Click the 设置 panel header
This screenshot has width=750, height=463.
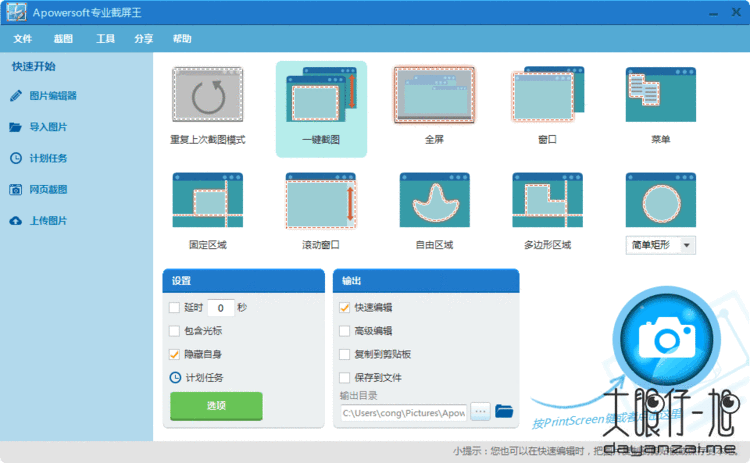pyautogui.click(x=243, y=281)
